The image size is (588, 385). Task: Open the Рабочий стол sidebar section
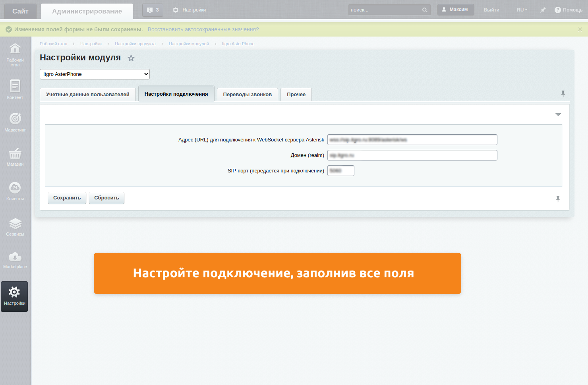(x=15, y=54)
